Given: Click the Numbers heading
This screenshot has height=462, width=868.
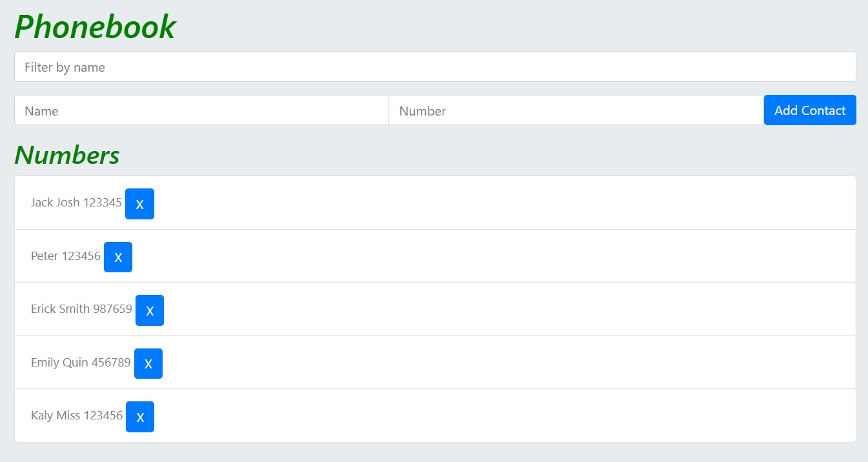Looking at the screenshot, I should [67, 155].
